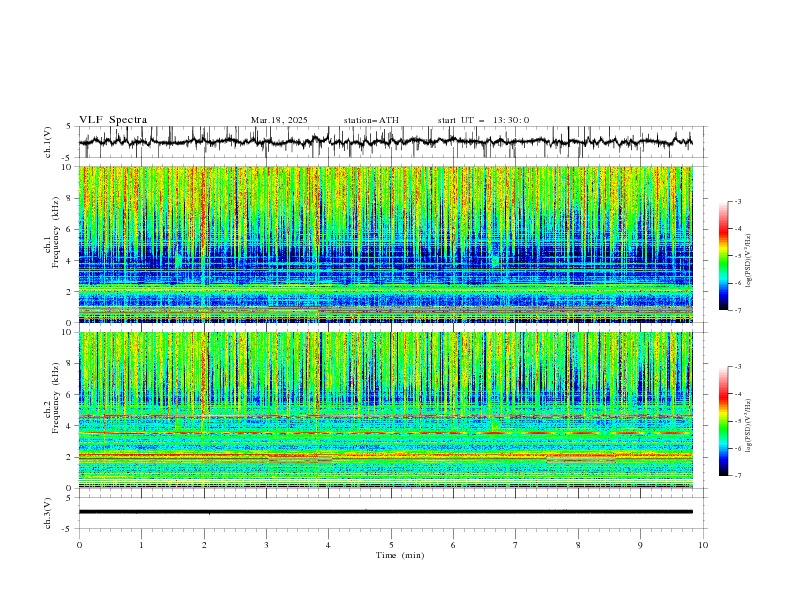Click the ch.1 "Frequency (kHz)" axis label
792x612 pixels.
tap(55, 232)
